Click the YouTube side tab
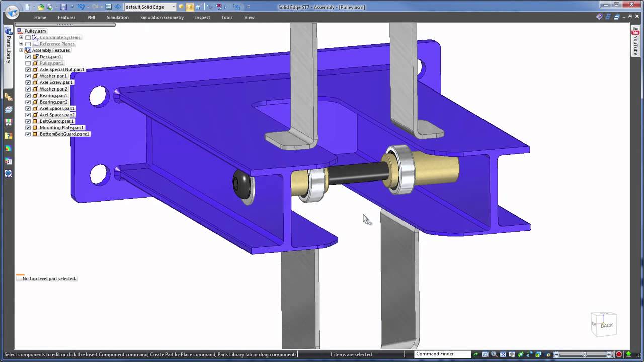 click(x=635, y=40)
